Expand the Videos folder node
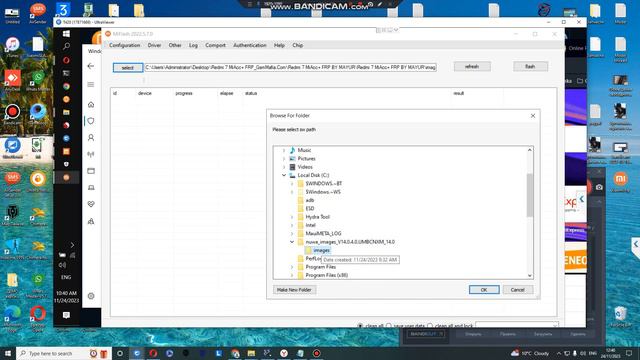 [x=284, y=167]
